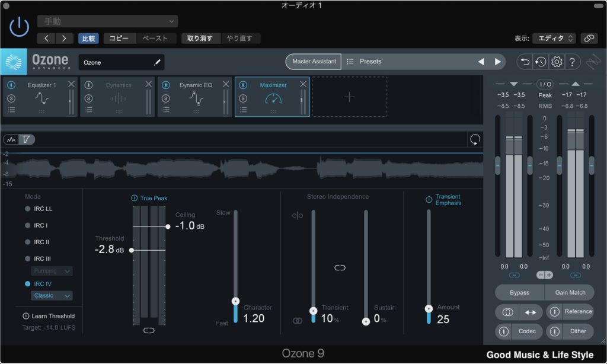Select IRC LL mode
This screenshot has width=607, height=364.
pos(39,209)
